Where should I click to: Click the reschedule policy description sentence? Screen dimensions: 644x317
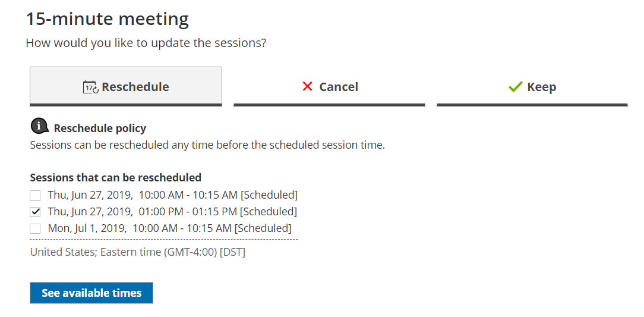[x=207, y=145]
